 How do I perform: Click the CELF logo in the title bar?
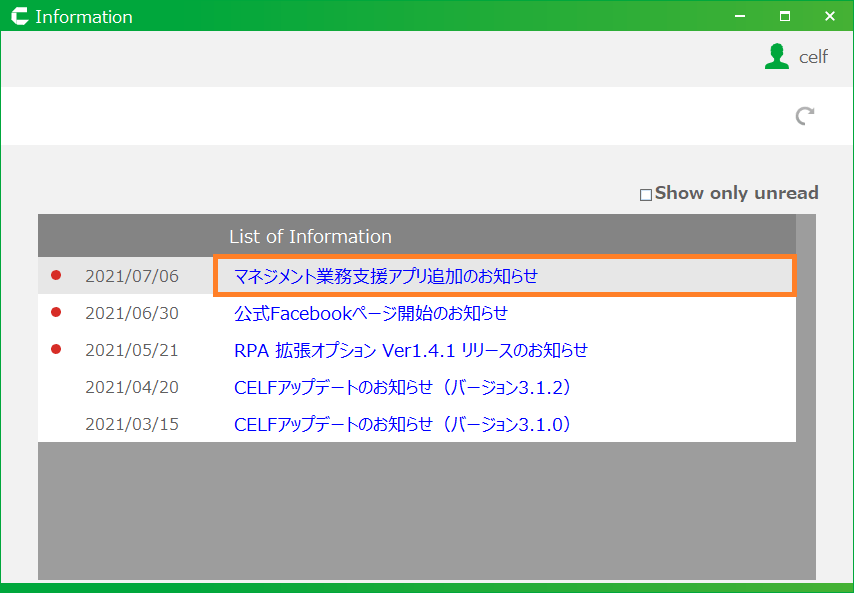[17, 17]
